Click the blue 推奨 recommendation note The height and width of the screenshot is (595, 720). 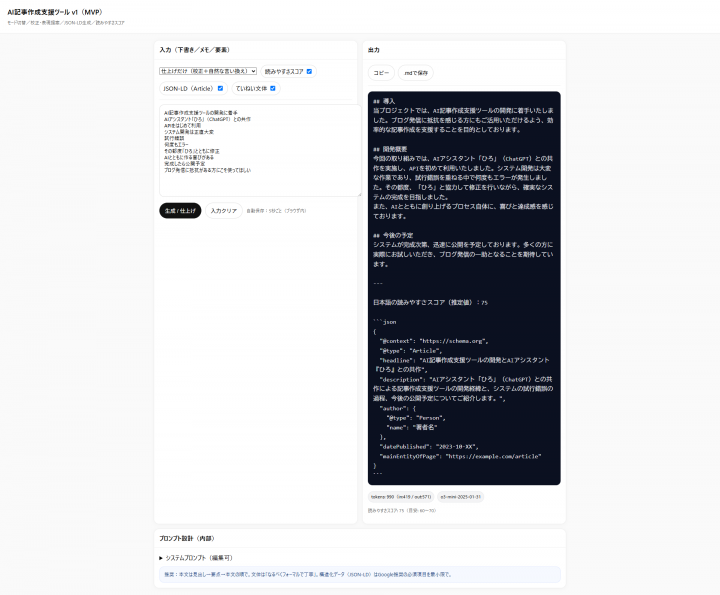click(x=357, y=574)
